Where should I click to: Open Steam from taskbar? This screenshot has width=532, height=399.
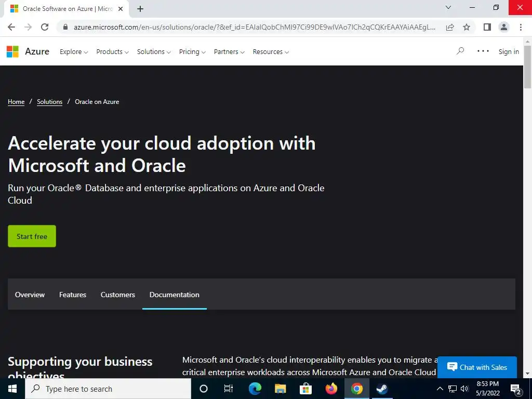382,389
